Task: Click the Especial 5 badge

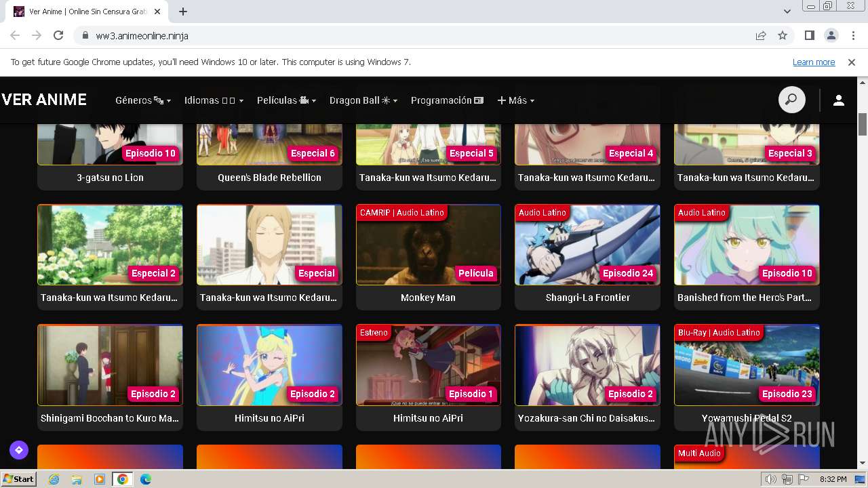Action: coord(472,153)
